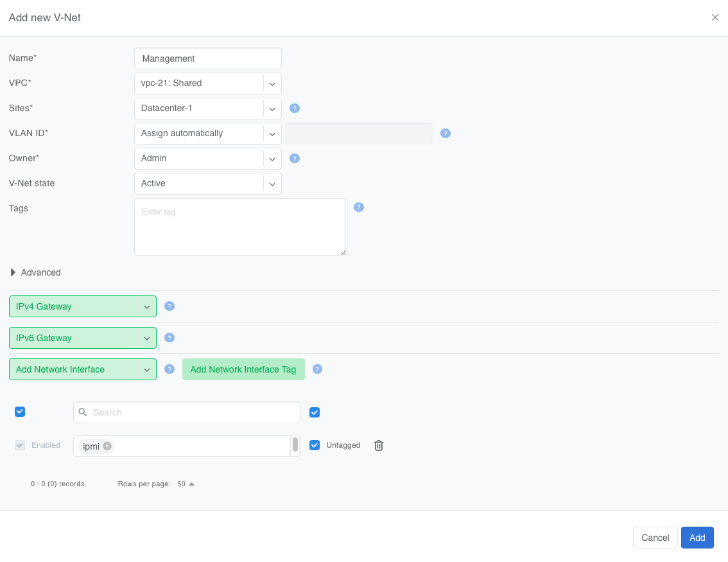
Task: Submit the form with the Add button
Action: point(697,538)
